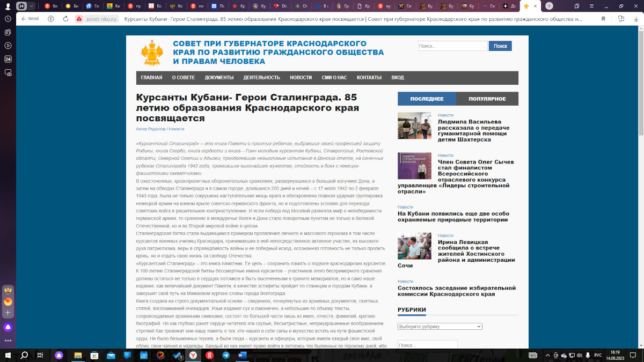Screen dimensions: 644x362
Task: Click the Alice assistant icon in sidebar
Action: click(x=8, y=327)
